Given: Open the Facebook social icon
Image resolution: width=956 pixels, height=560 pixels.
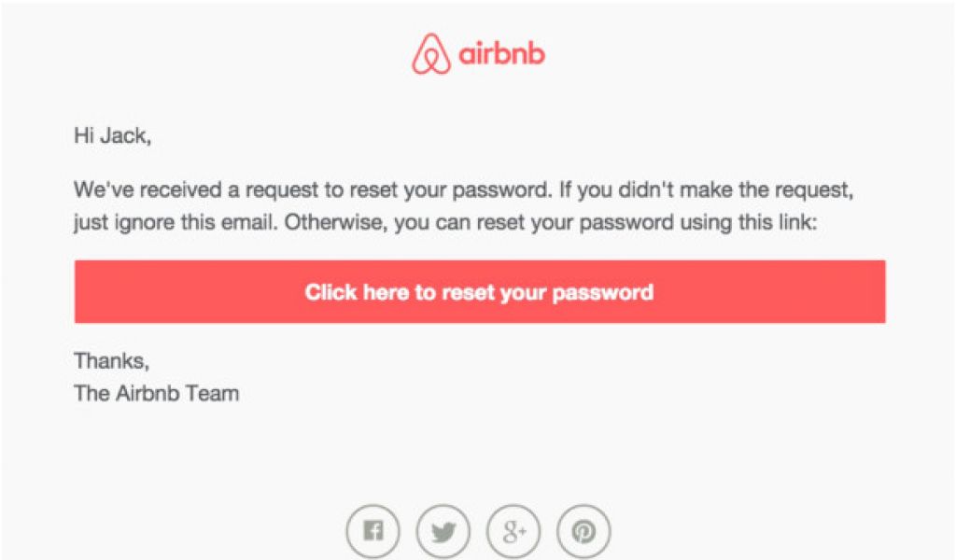Looking at the screenshot, I should (x=373, y=531).
